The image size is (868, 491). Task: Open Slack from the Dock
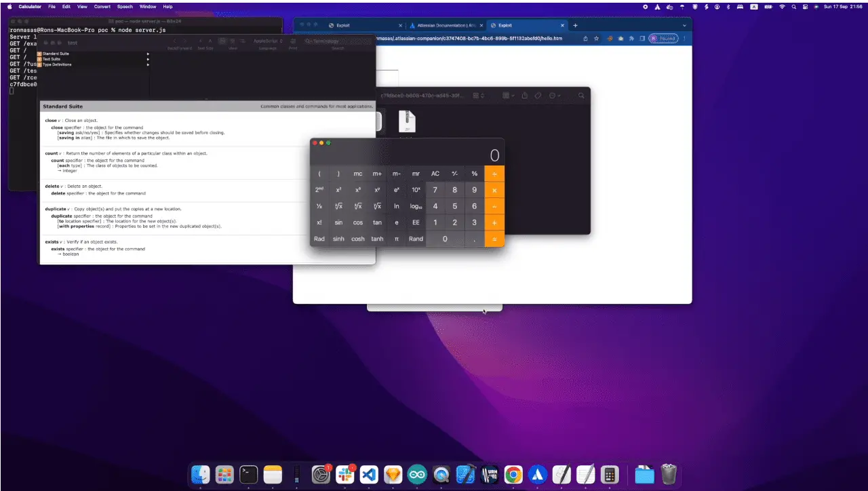tap(344, 475)
